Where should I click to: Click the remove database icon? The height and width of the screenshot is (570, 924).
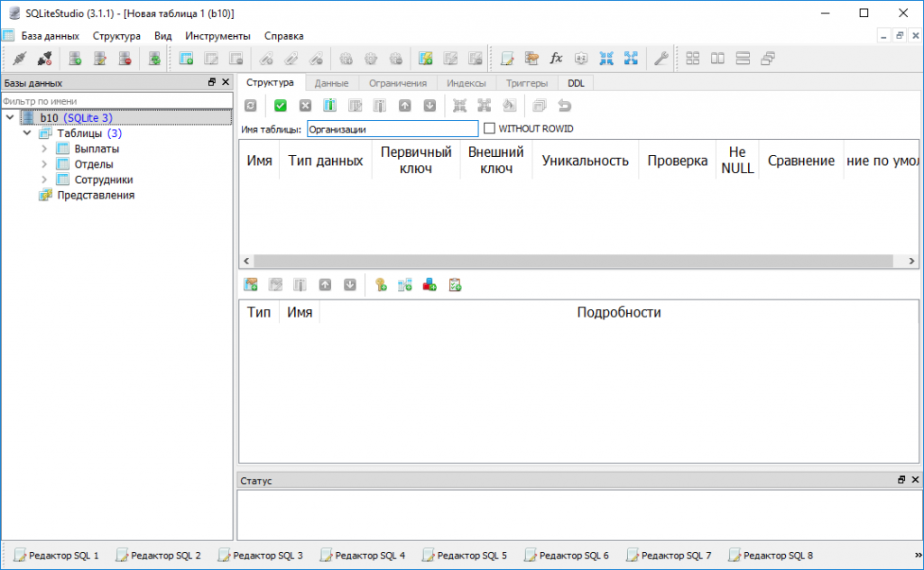click(125, 59)
